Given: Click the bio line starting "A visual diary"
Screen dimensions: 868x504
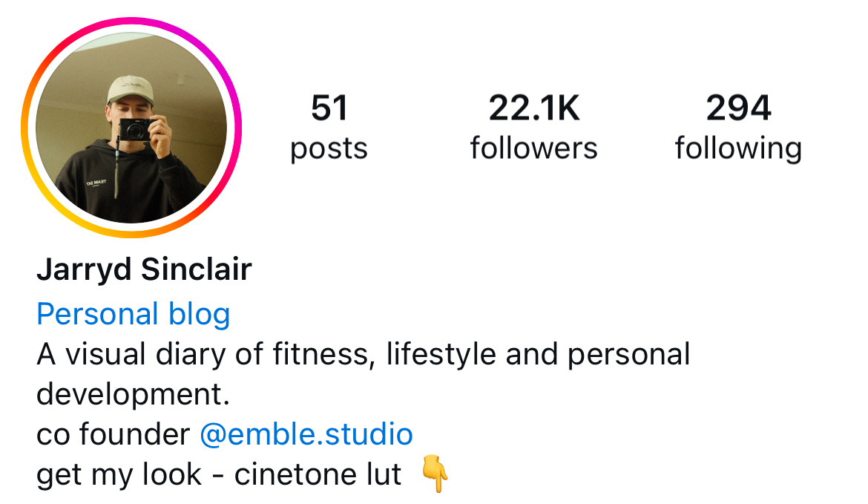Looking at the screenshot, I should (x=363, y=355).
